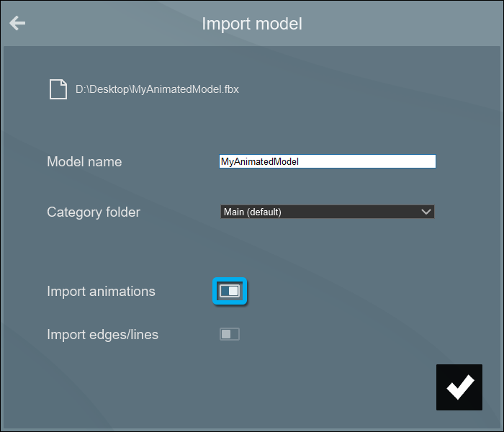Click the file document icon

coord(58,89)
